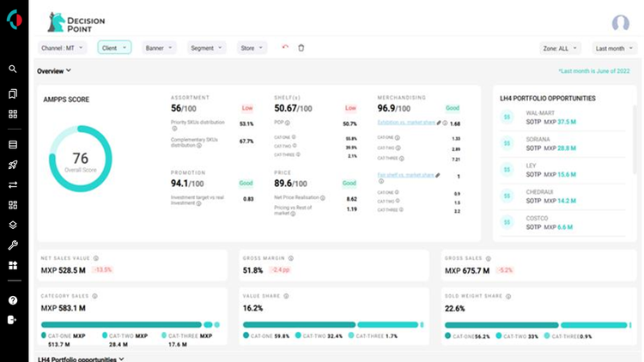Click info icon next to POP
This screenshot has height=362, width=644.
288,123
